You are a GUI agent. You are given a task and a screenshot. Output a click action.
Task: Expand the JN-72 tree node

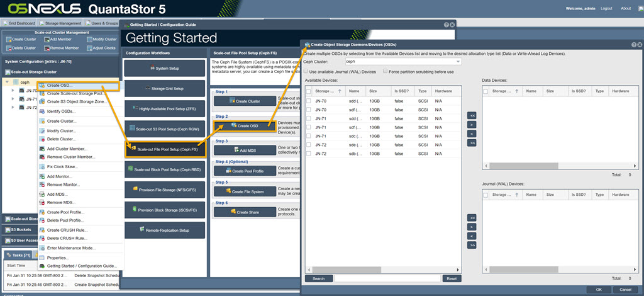pos(13,107)
